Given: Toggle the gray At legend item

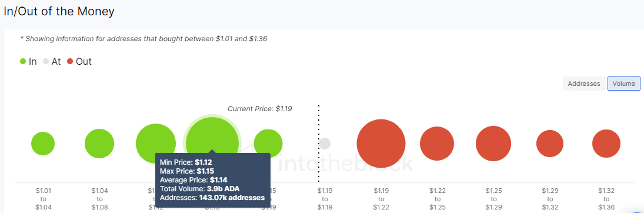Looking at the screenshot, I should 52,62.
